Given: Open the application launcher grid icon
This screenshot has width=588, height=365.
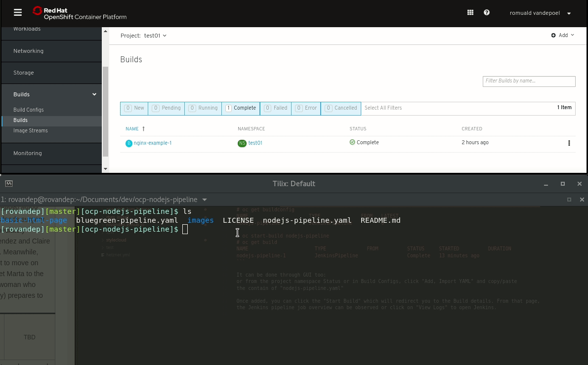Looking at the screenshot, I should (x=470, y=12).
